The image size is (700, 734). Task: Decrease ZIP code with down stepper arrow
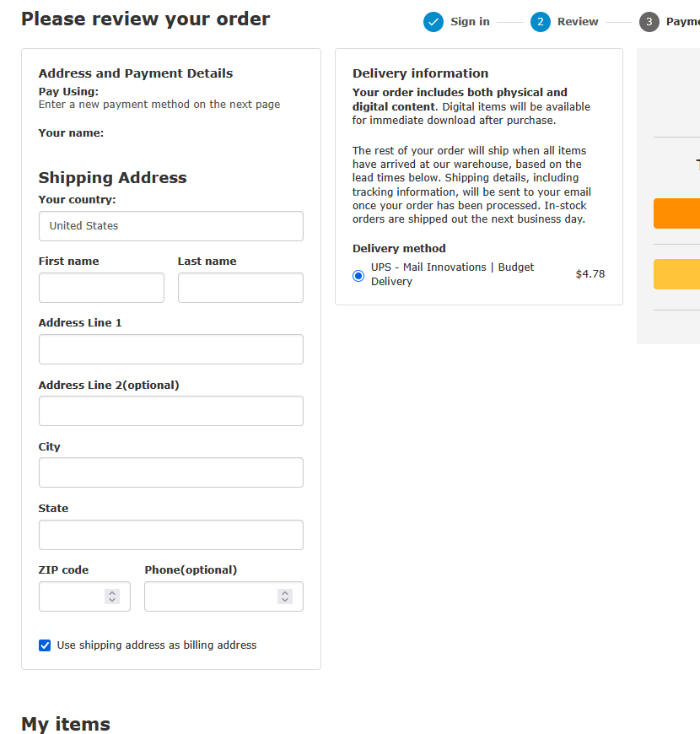pyautogui.click(x=112, y=600)
